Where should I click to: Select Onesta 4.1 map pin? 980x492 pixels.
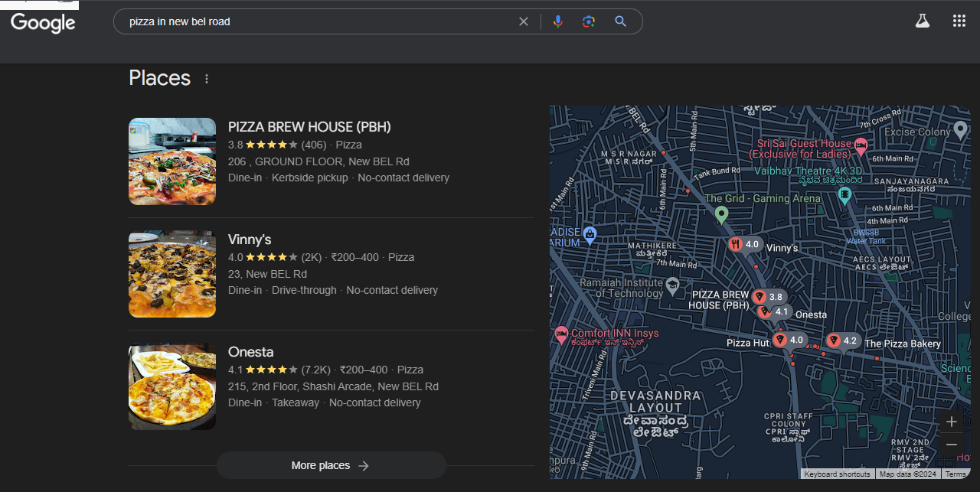(773, 311)
